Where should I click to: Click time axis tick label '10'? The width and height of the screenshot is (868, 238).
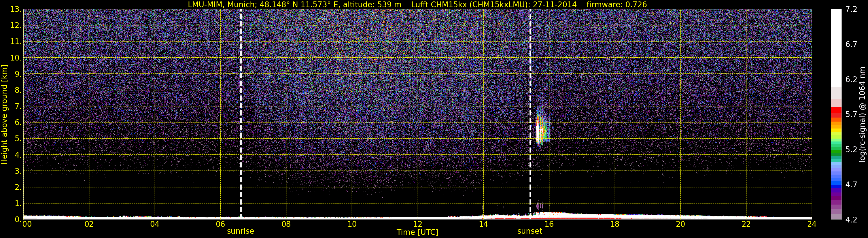pos(352,224)
